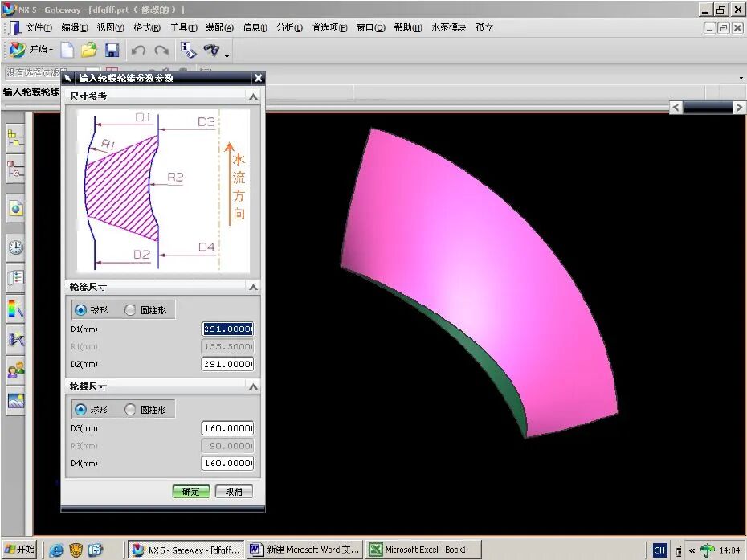Click the D3(mm) input field
This screenshot has height=560, width=747.
pyautogui.click(x=228, y=428)
